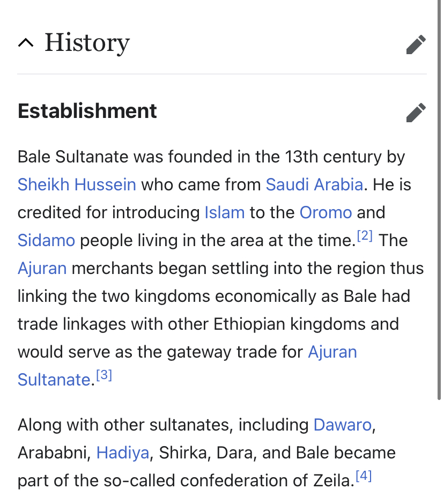Tap the History heading title
The width and height of the screenshot is (444, 504).
point(87,43)
